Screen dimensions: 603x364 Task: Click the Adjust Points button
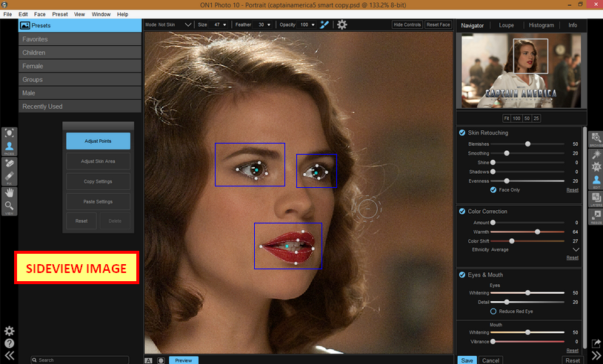(x=98, y=141)
